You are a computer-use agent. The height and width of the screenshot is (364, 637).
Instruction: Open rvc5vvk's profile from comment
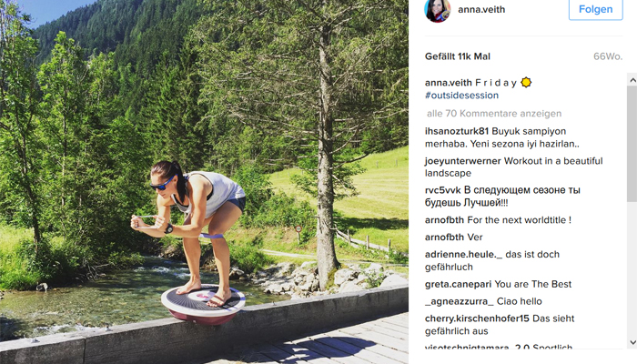pyautogui.click(x=443, y=190)
